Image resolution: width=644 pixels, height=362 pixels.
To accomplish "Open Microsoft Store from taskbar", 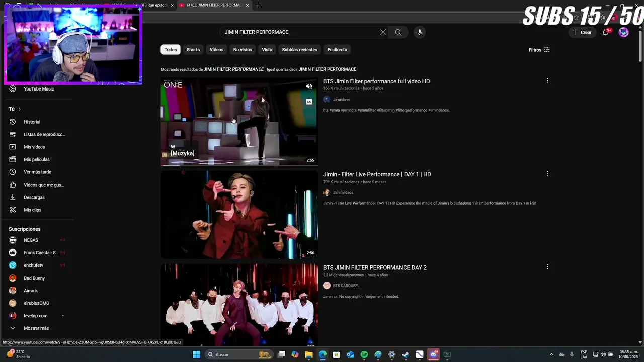I will click(337, 354).
